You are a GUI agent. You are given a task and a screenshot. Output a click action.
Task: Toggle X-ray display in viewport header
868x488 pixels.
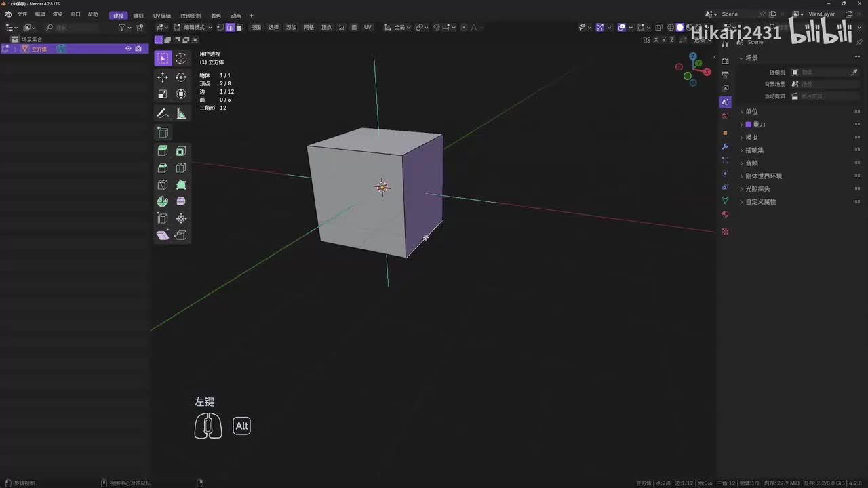[658, 27]
